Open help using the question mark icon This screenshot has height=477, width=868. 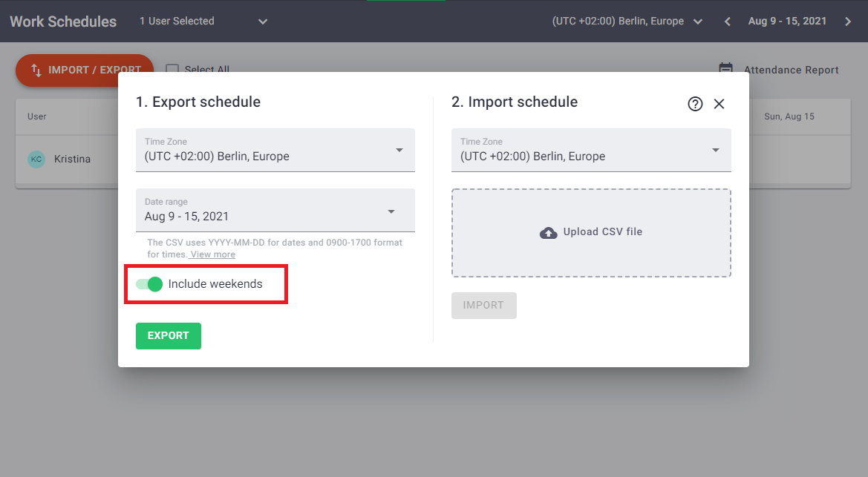(x=695, y=104)
